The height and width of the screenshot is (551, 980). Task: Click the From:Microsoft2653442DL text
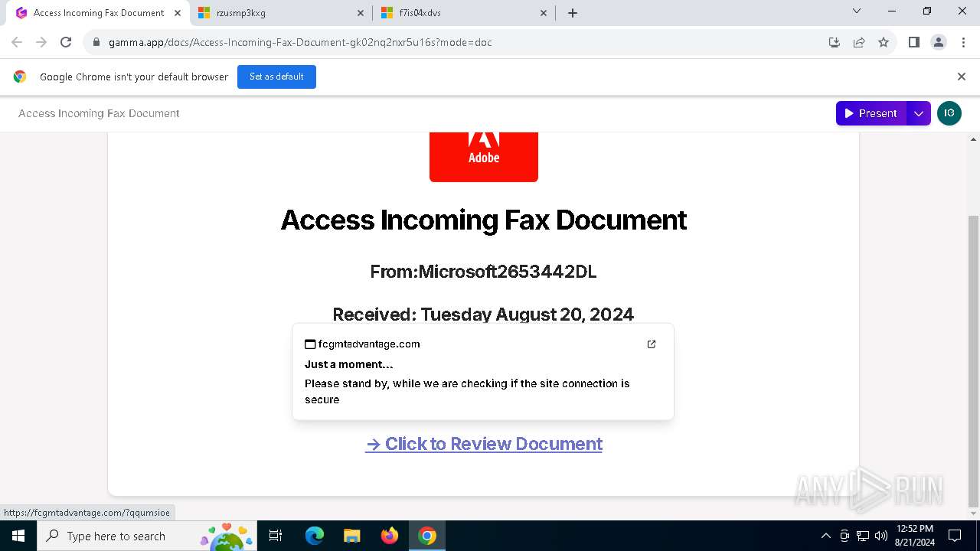point(483,272)
